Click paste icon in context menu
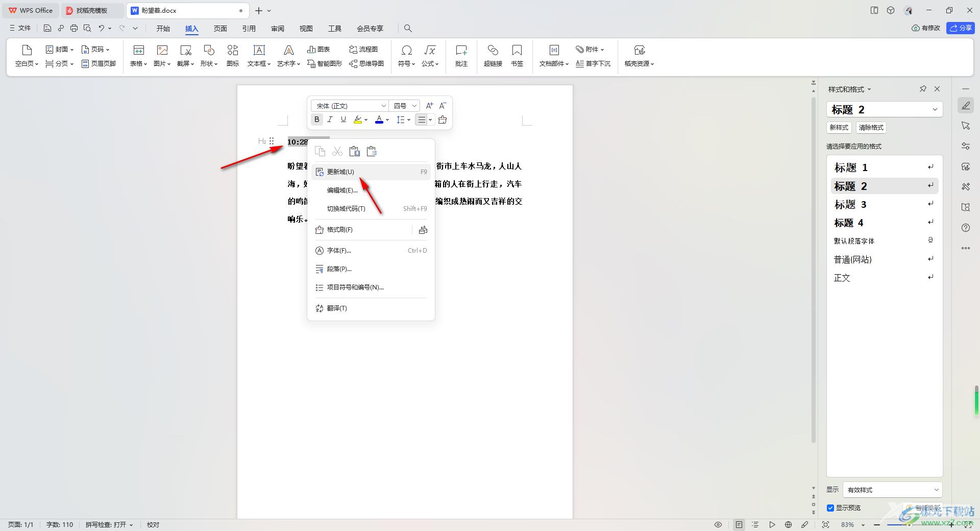 354,151
